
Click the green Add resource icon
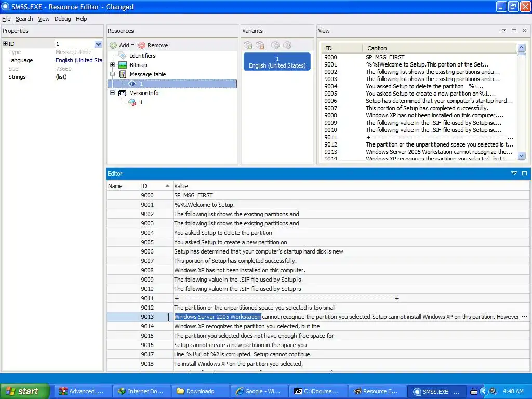[113, 45]
